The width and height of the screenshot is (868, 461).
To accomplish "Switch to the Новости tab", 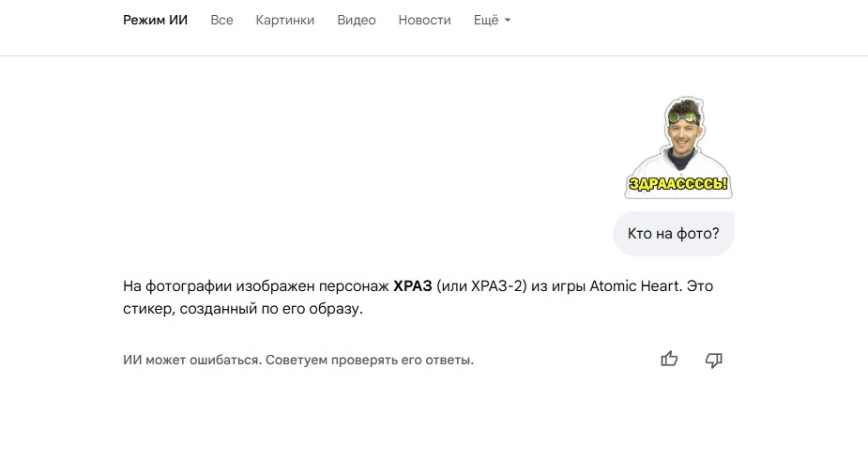I will (x=424, y=20).
